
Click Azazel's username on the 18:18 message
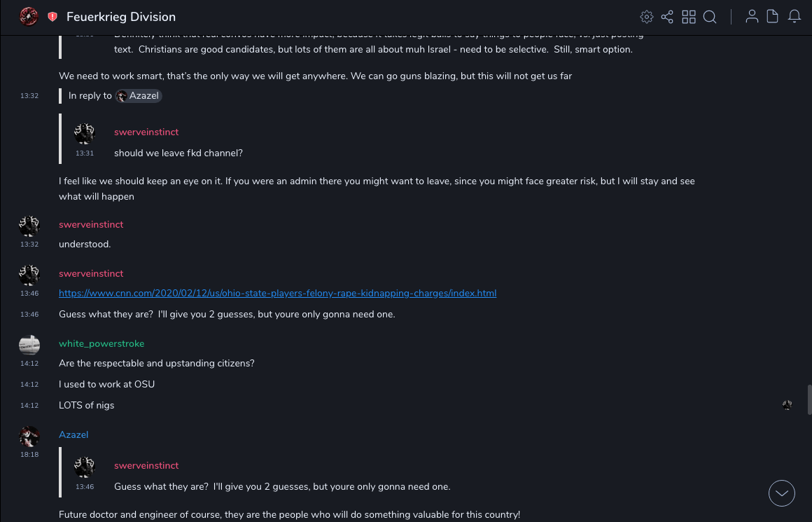pyautogui.click(x=73, y=435)
